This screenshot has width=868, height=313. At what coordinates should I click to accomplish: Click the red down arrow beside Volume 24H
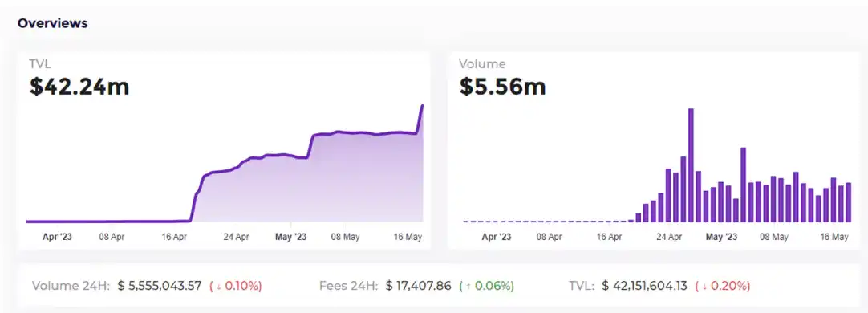[219, 287]
